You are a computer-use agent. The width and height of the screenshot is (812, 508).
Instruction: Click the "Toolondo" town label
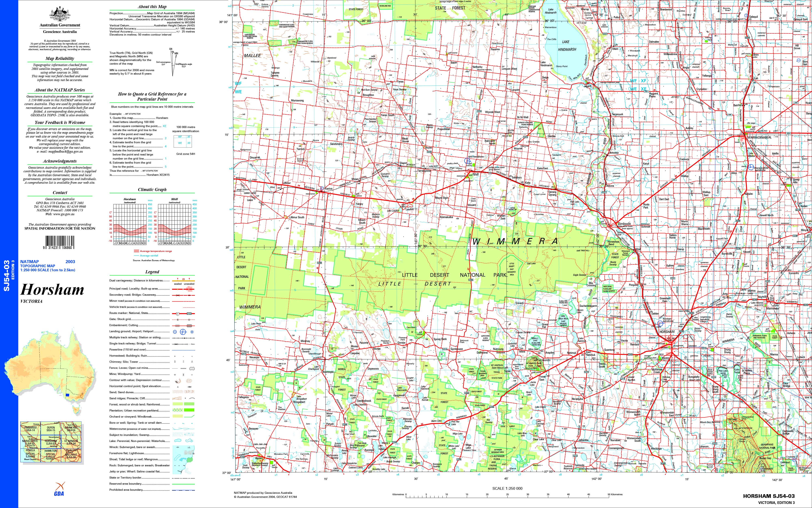tap(579, 465)
